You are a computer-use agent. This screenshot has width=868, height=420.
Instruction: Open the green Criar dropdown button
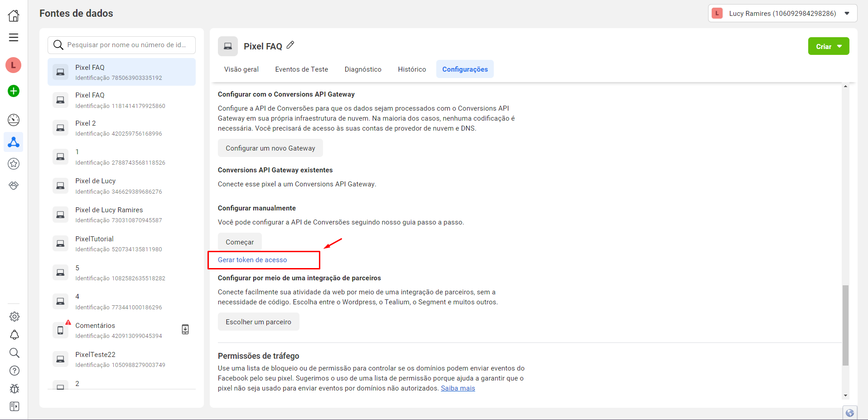tap(829, 46)
